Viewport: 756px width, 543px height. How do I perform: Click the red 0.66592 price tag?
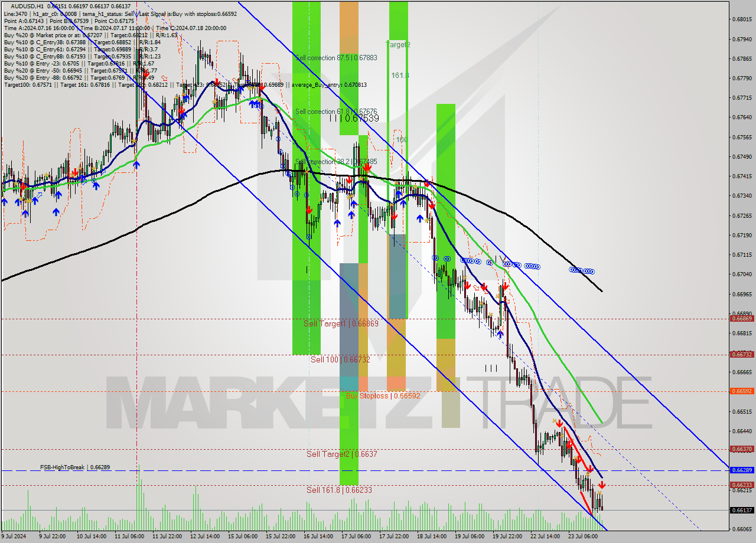click(x=742, y=391)
